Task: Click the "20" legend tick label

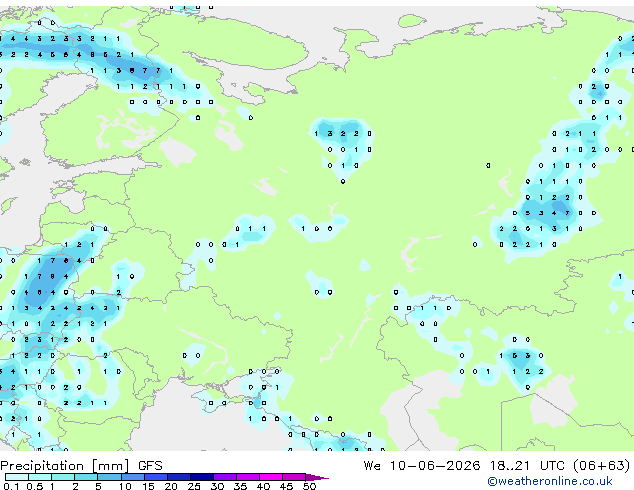Action: [171, 486]
